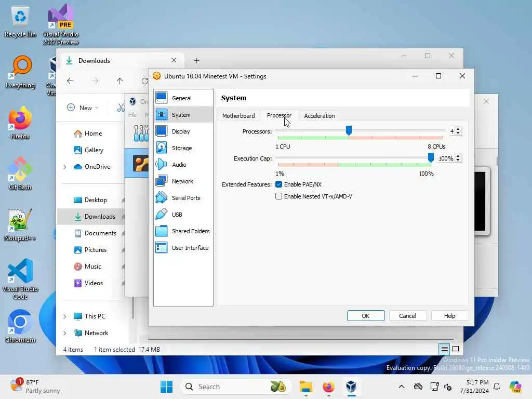Confirm settings with OK button

[x=366, y=316]
